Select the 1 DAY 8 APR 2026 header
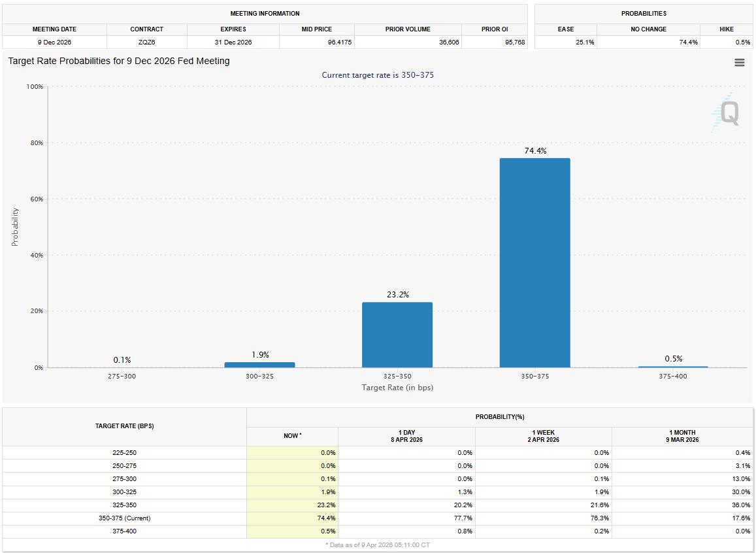Screen dimensions: 756x553 click(406, 436)
